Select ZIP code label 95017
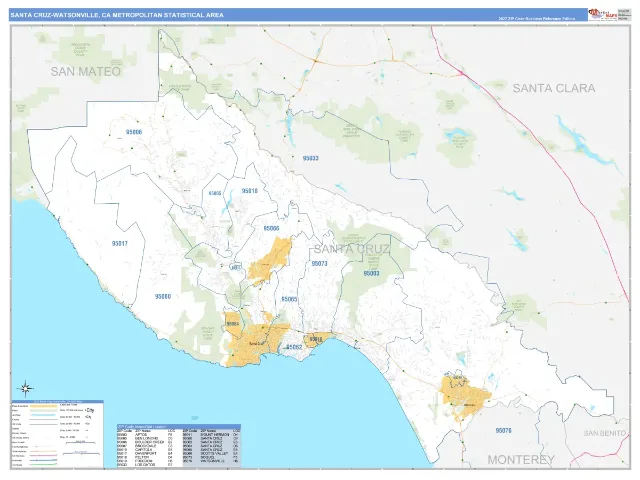Screen dimensions: 640x480 coord(120,243)
